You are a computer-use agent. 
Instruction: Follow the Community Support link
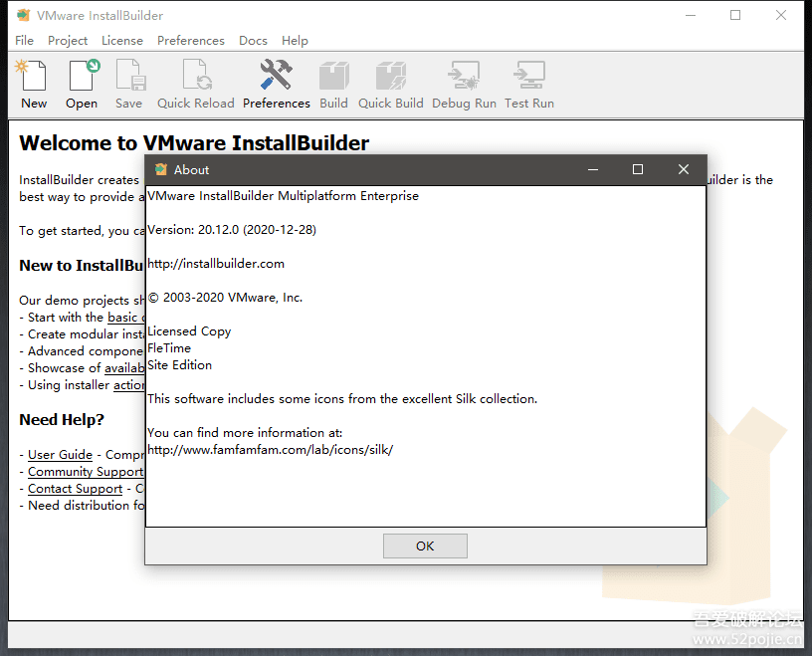pos(86,472)
